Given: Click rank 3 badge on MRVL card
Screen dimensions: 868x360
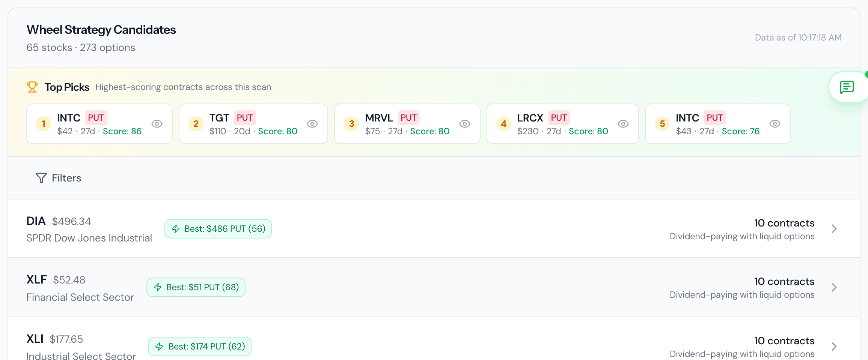Looking at the screenshot, I should tap(351, 124).
